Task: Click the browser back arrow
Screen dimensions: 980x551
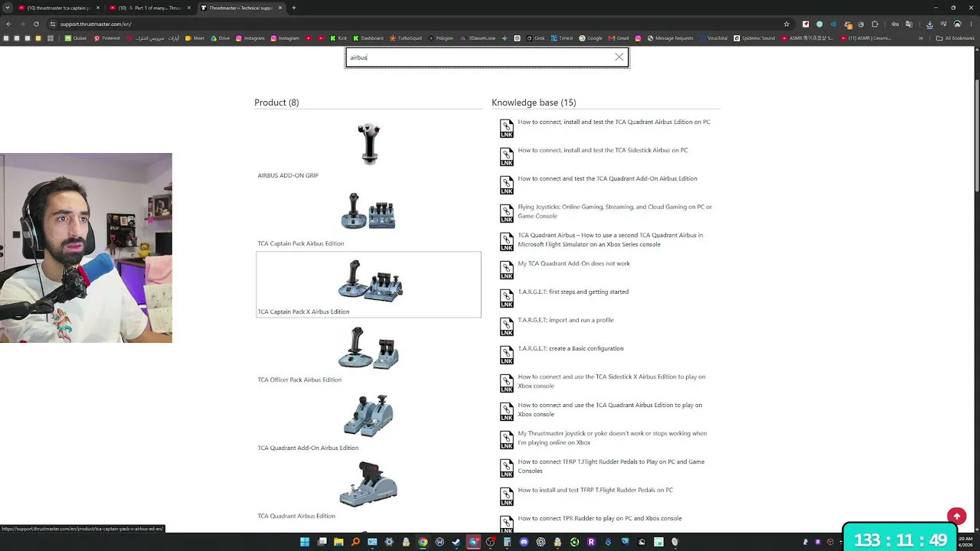Action: coord(8,24)
